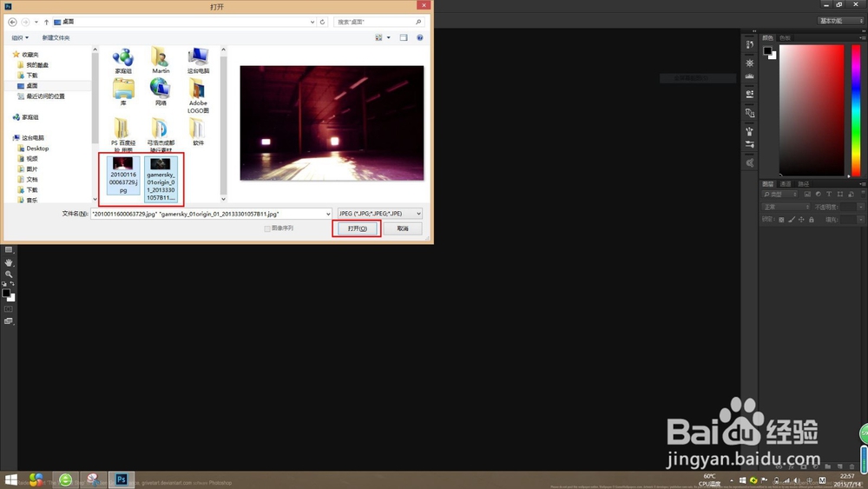Lock all padlock icon in Layers panel
The height and width of the screenshot is (489, 868).
coord(811,220)
